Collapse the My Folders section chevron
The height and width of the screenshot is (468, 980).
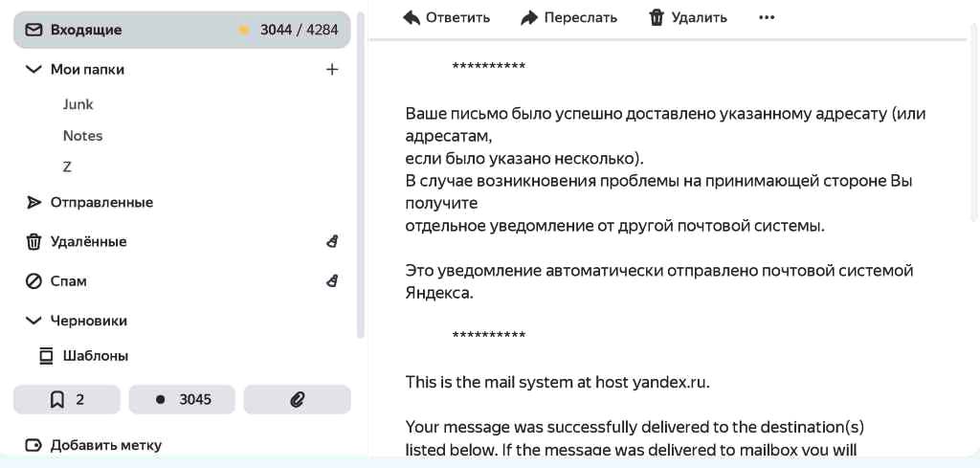click(34, 69)
